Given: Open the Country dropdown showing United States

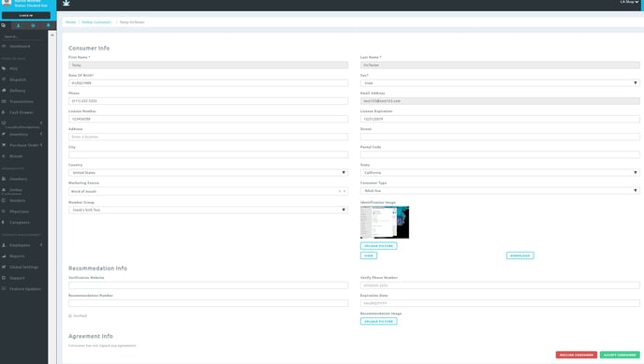Looking at the screenshot, I should 208,173.
